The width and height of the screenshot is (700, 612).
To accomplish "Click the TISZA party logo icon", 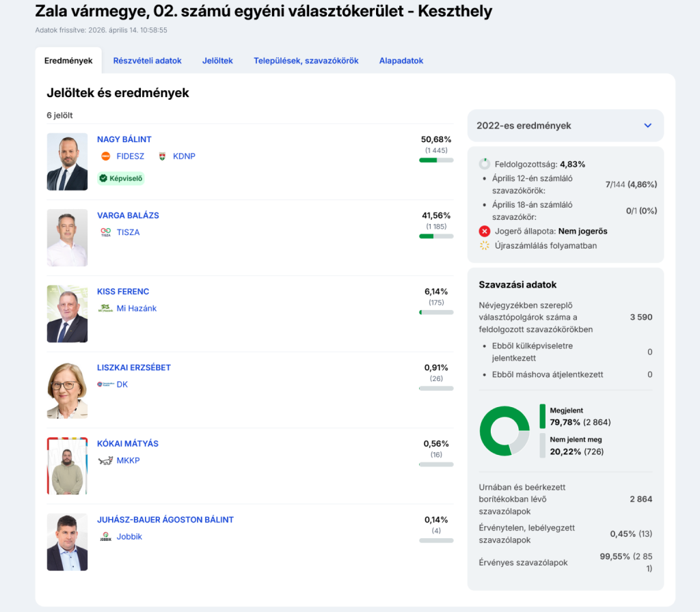I will 105,232.
